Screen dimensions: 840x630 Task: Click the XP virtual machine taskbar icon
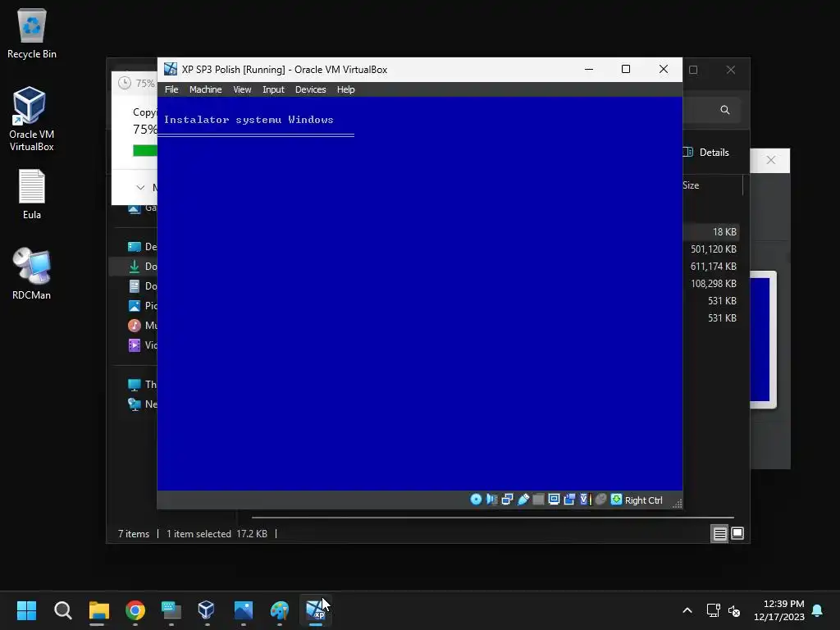click(x=316, y=610)
